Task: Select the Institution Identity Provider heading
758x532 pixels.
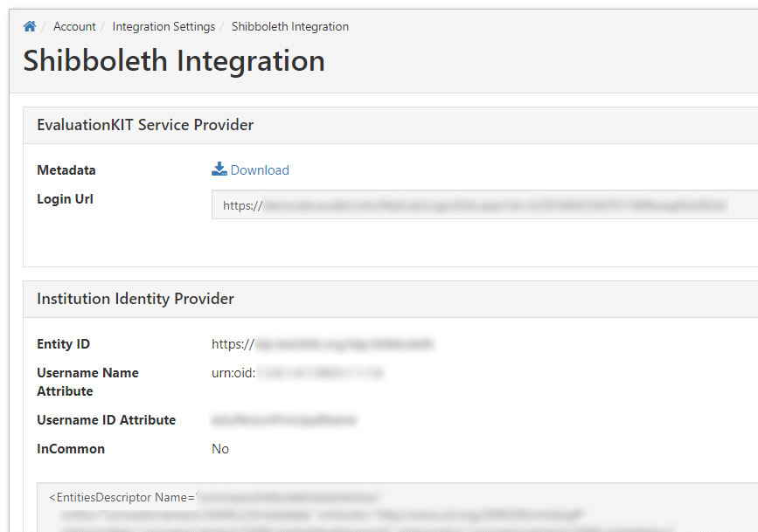Action: click(x=136, y=299)
